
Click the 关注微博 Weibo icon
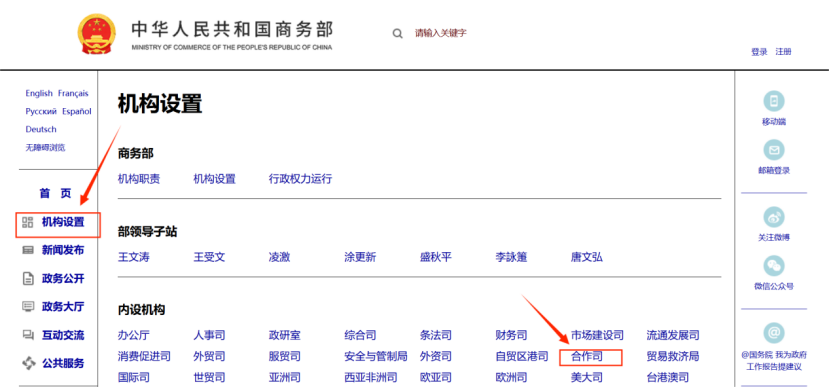point(774,217)
